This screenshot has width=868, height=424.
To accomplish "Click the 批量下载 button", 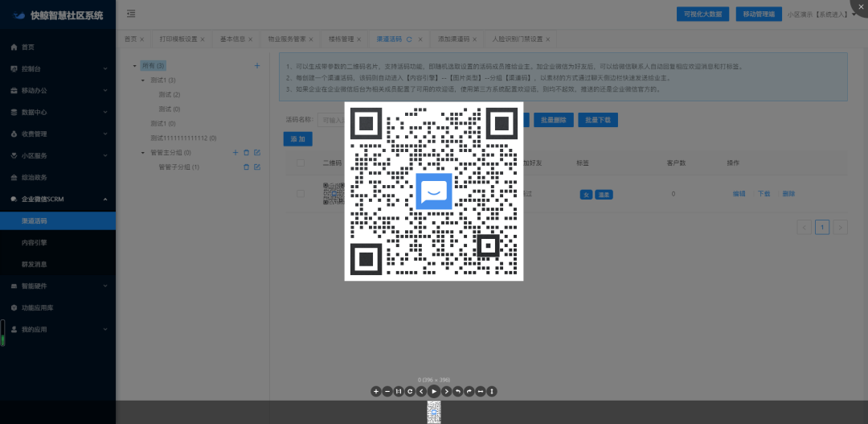I will (x=598, y=120).
